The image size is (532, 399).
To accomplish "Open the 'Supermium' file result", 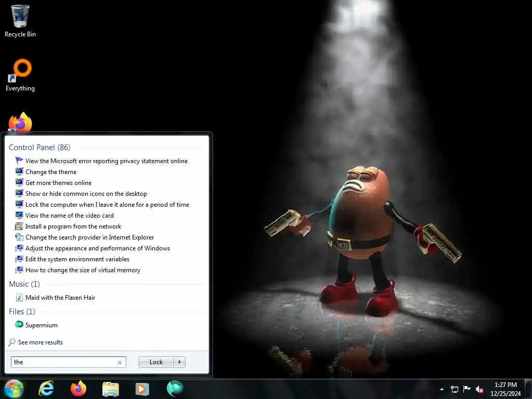I will 42,325.
